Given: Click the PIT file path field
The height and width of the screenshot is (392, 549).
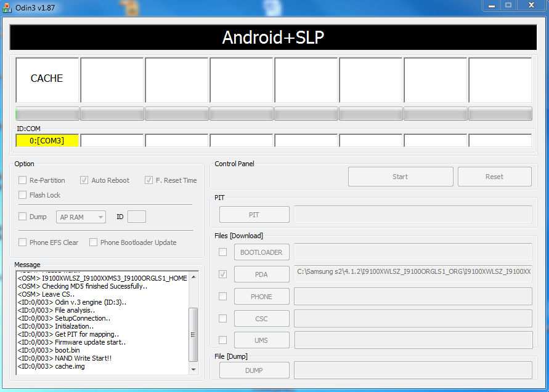Looking at the screenshot, I should tap(413, 214).
